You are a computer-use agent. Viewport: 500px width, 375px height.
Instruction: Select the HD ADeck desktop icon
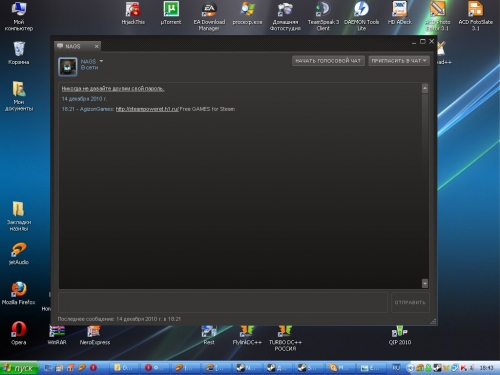click(400, 13)
